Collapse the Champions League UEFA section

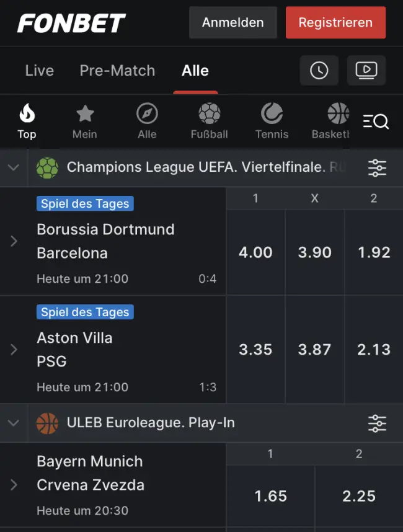14,167
